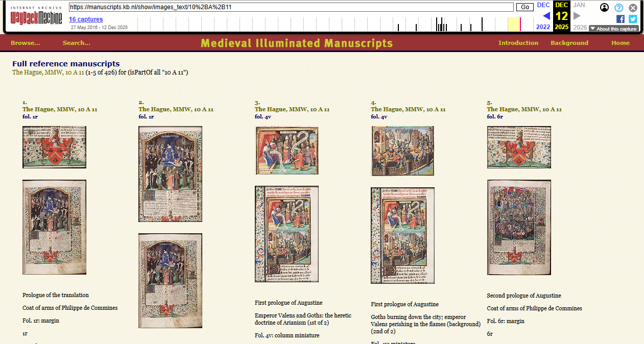Expand the About this capture panel
This screenshot has height=344, width=644.
tap(613, 29)
